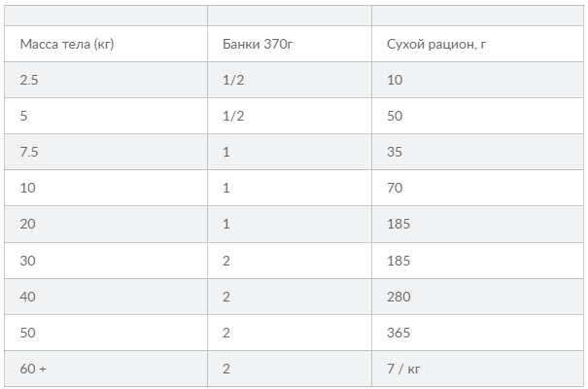This screenshot has width=588, height=389.
Task: Click the 7.5 body mass cell
Action: [106, 152]
